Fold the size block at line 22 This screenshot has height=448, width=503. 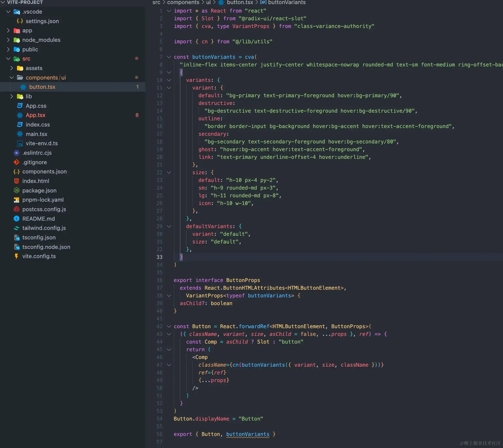coord(169,172)
